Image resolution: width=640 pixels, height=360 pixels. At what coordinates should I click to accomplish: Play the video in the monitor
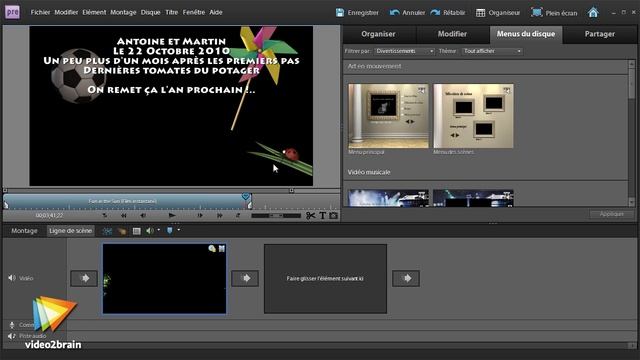172,216
